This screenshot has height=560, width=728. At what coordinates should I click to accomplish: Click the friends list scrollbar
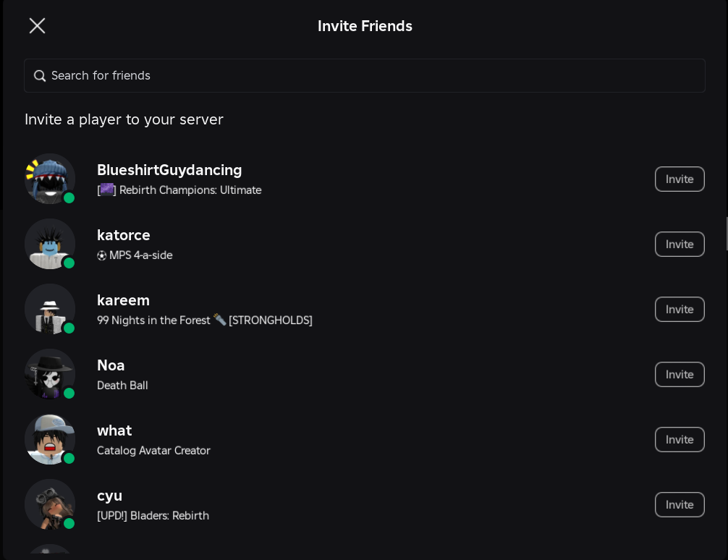point(727,234)
